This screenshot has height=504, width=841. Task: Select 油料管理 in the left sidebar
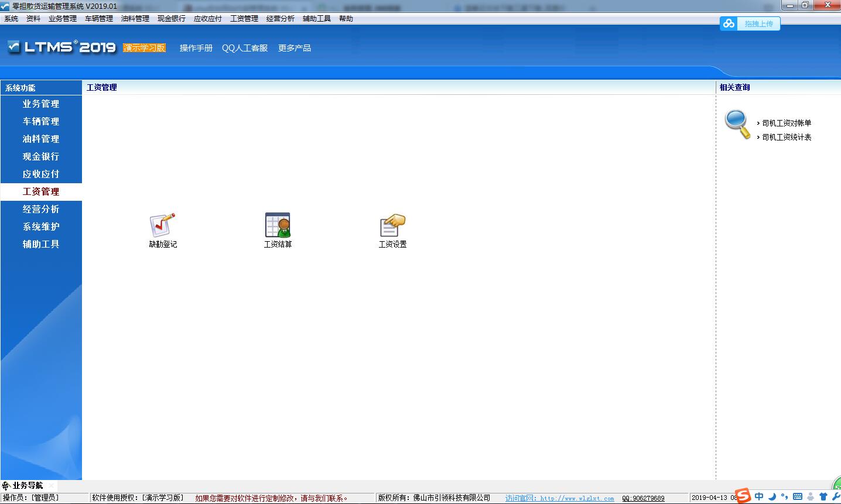click(x=41, y=139)
